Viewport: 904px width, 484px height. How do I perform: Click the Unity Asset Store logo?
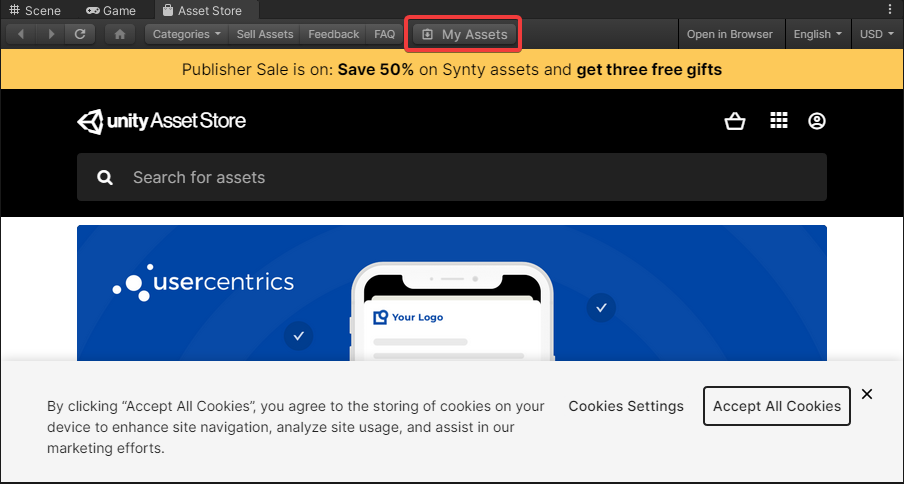pyautogui.click(x=162, y=121)
